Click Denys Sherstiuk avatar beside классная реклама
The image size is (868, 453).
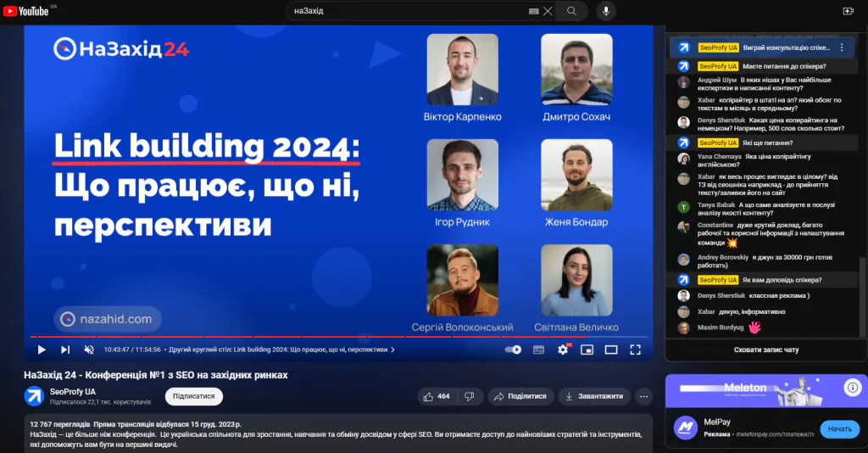(x=684, y=296)
